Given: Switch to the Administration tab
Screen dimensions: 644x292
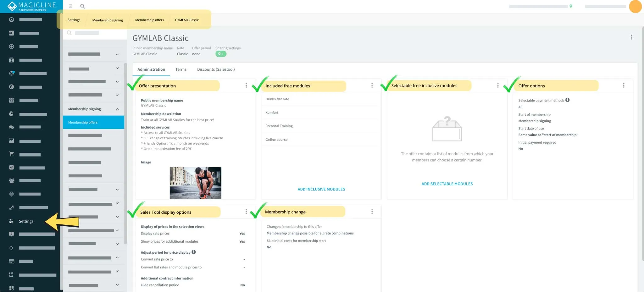Looking at the screenshot, I should pyautogui.click(x=151, y=69).
